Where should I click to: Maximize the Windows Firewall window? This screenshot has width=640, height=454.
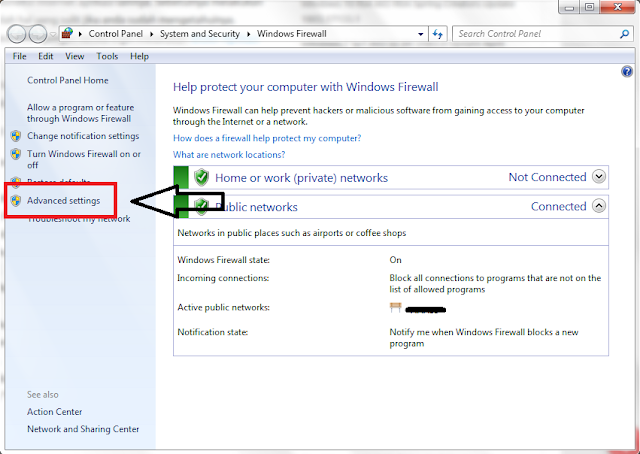589,7
